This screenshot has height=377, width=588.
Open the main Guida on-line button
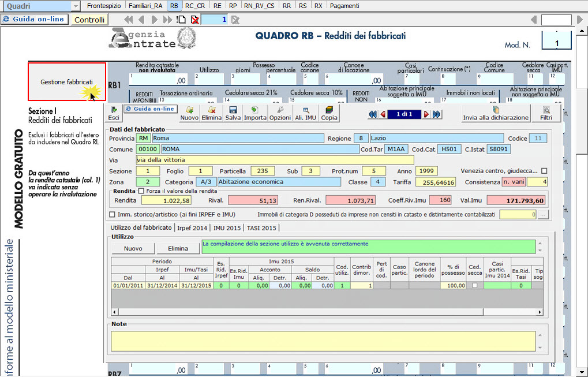[35, 19]
